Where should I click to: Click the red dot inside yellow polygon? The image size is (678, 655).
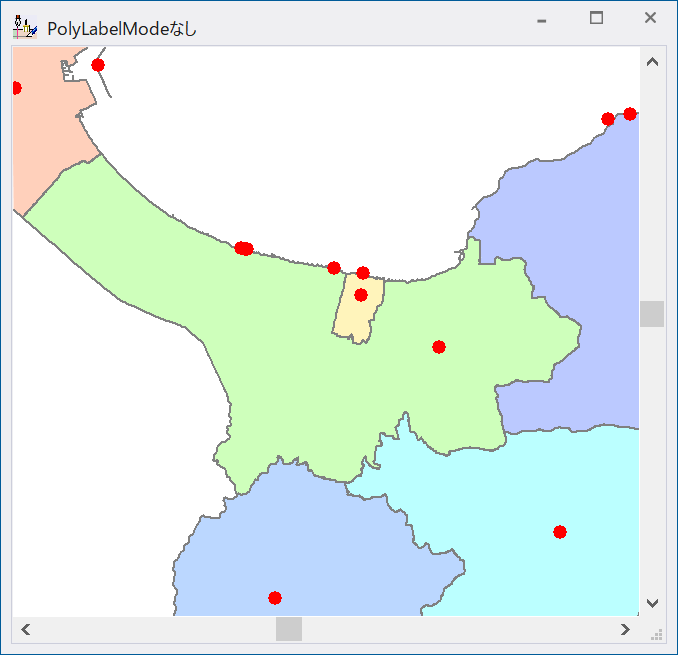pyautogui.click(x=361, y=295)
